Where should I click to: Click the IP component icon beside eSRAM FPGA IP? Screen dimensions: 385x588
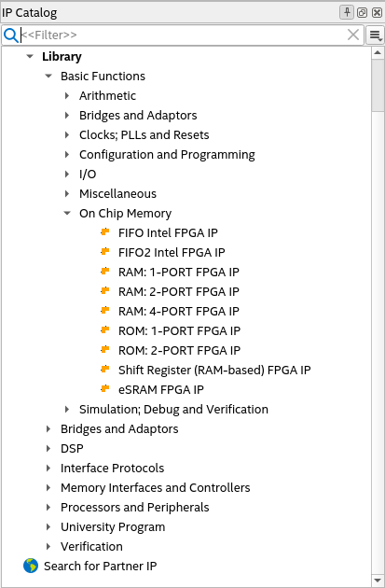coord(105,389)
